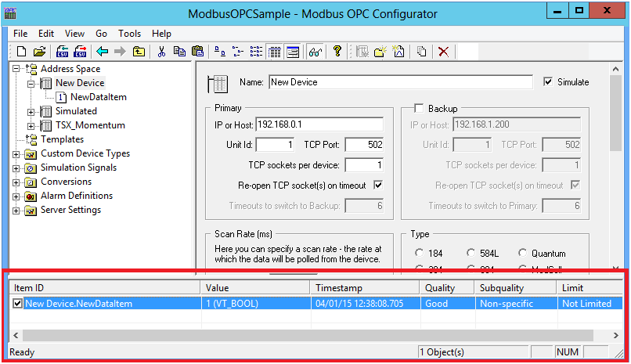Collapse the Address Space tree node
This screenshot has height=364, width=631.
click(16, 69)
